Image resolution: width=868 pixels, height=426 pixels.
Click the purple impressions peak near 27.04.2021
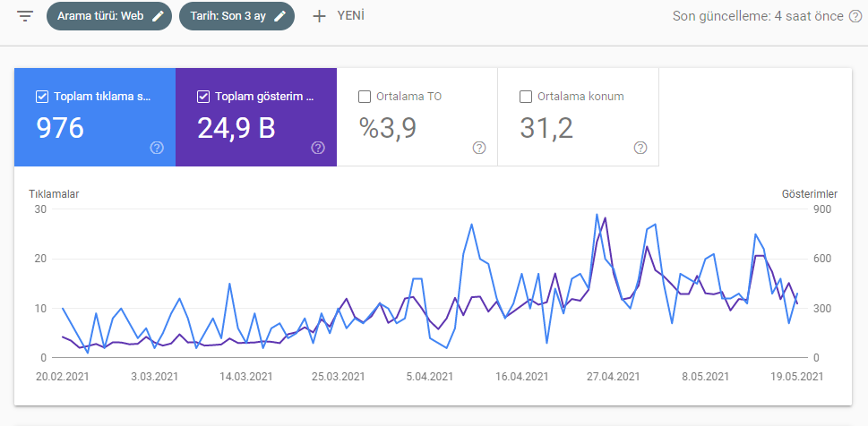[x=606, y=218]
